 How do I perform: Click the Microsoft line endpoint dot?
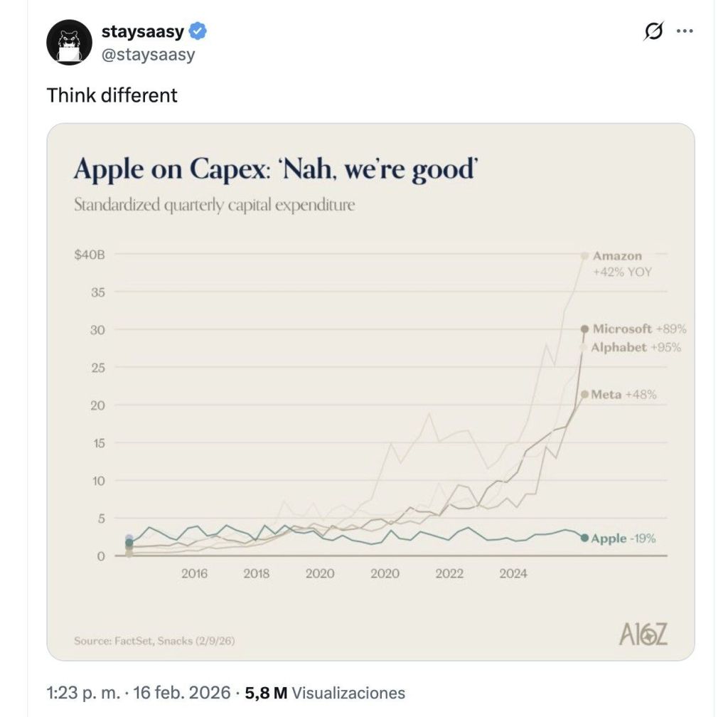[x=584, y=329]
